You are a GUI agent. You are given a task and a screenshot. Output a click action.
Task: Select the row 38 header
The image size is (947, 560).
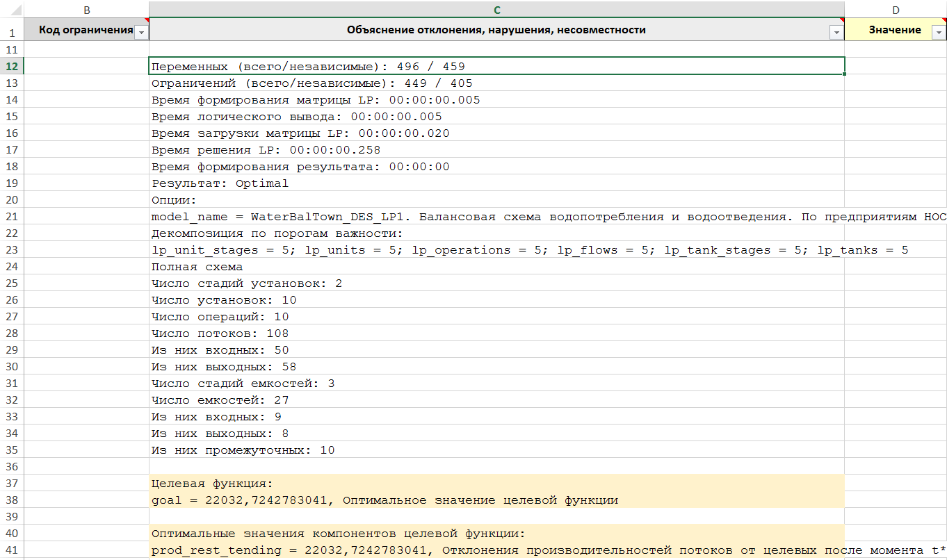(11, 500)
